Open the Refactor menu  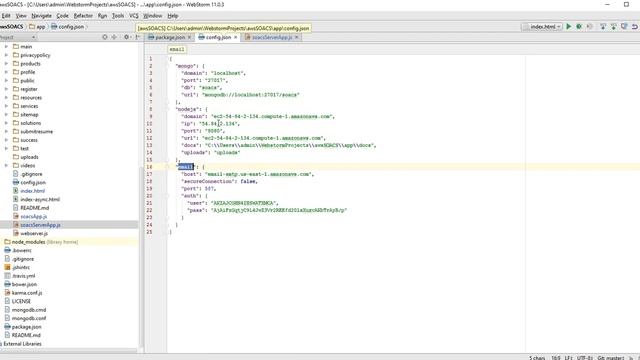83,16
